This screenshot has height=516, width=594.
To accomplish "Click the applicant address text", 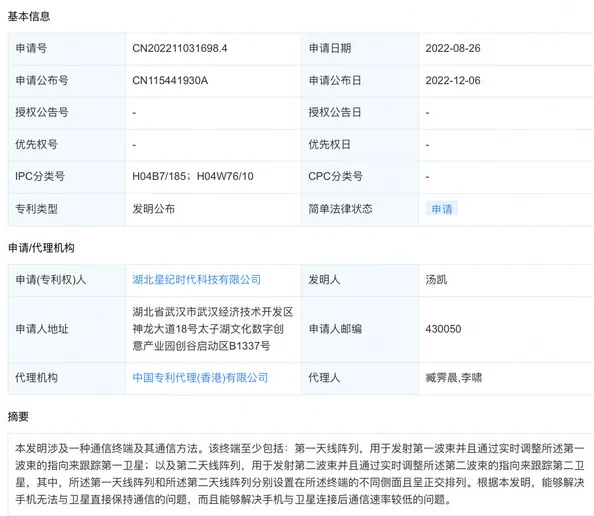I will pos(213,329).
